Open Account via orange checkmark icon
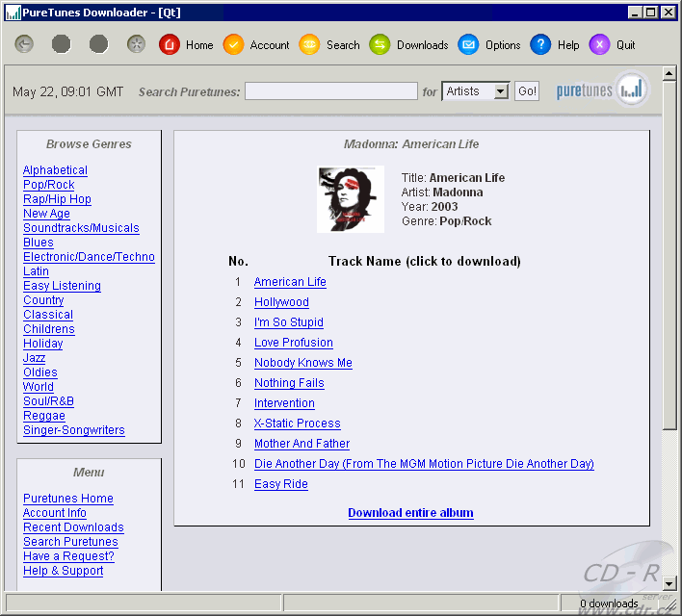Image resolution: width=682 pixels, height=616 pixels. [233, 44]
